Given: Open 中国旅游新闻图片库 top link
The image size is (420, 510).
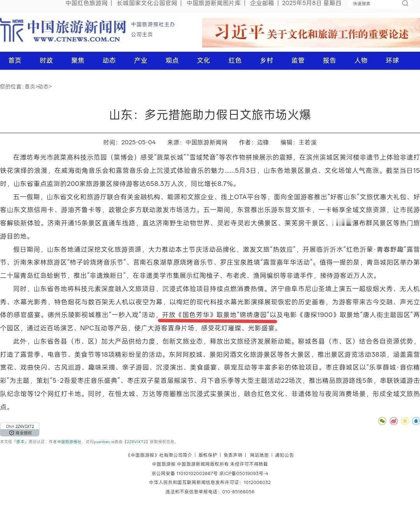Looking at the screenshot, I should coord(213,3).
